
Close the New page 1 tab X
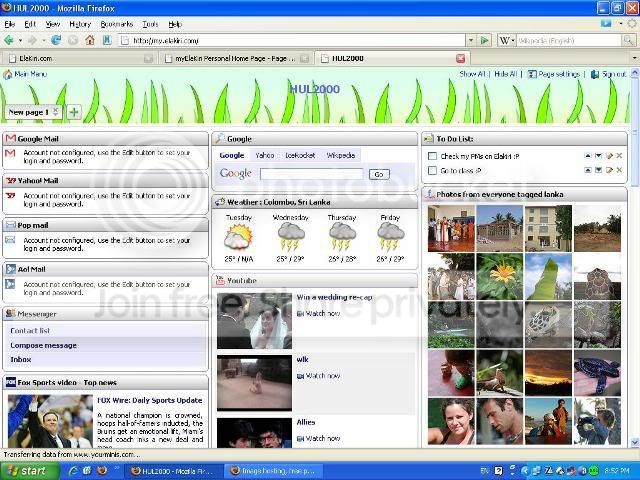(x=56, y=111)
